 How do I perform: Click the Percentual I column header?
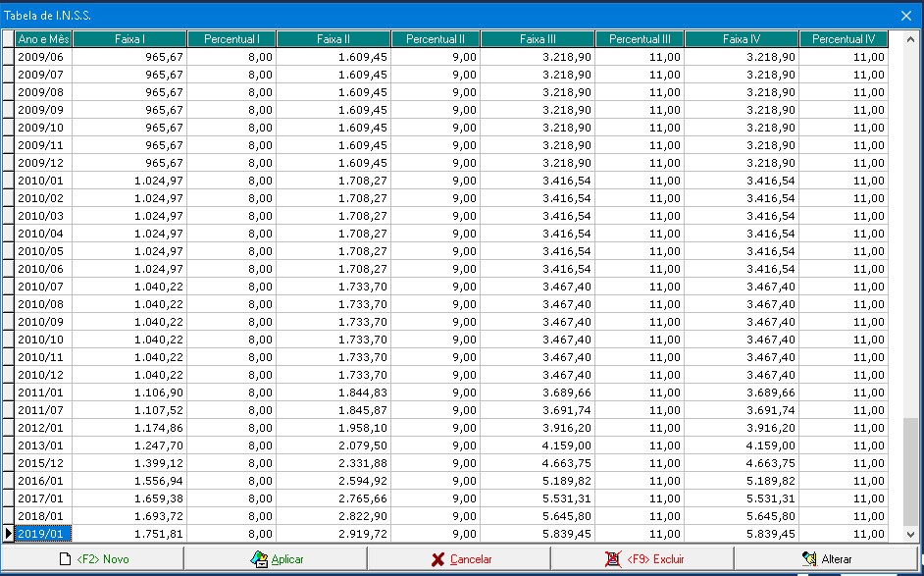(x=231, y=39)
